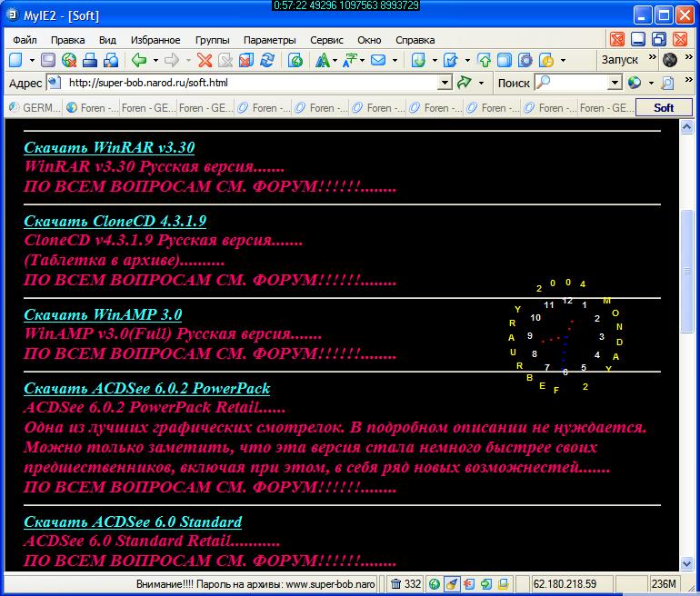Toggle the green globe status bar icon

[435, 584]
